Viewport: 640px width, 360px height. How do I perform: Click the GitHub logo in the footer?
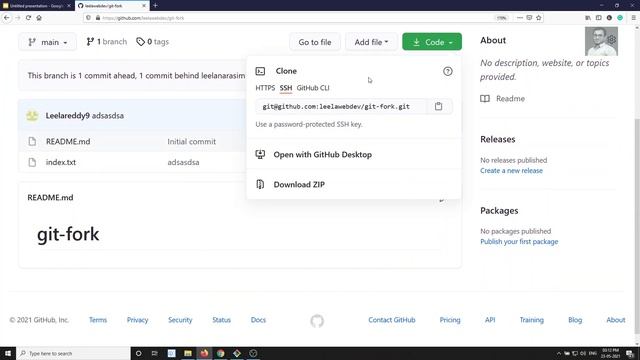317,321
